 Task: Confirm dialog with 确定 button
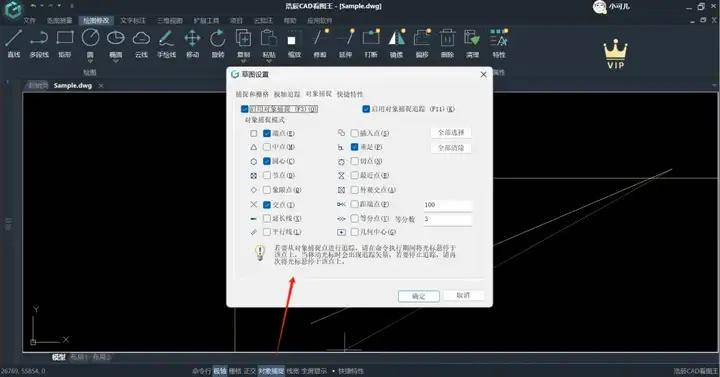[x=419, y=296]
